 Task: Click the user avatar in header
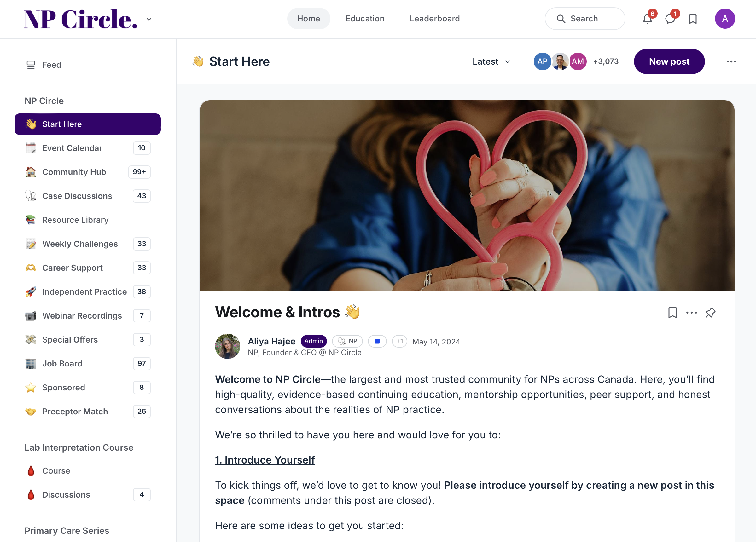[725, 19]
